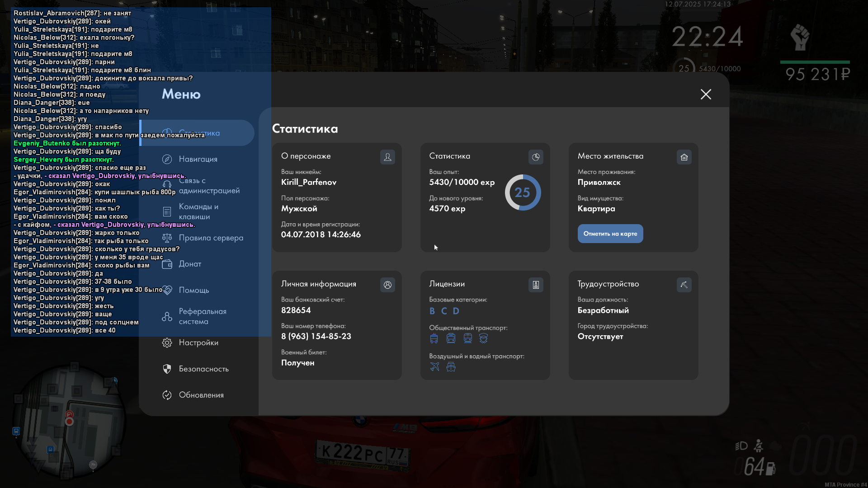Click the gear icon beside Настройки

point(167,343)
